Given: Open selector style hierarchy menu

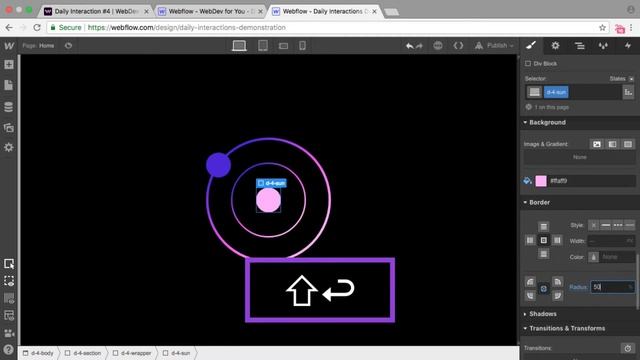Looking at the screenshot, I should [x=628, y=92].
